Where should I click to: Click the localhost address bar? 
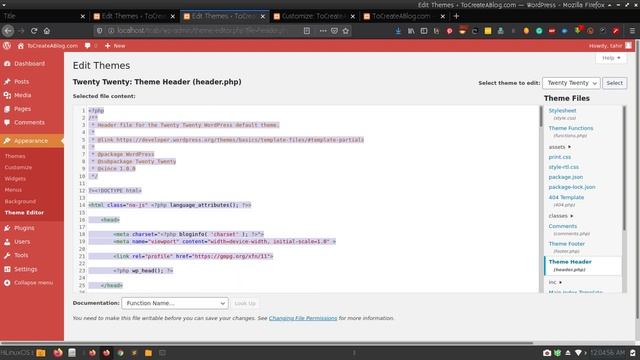point(203,31)
